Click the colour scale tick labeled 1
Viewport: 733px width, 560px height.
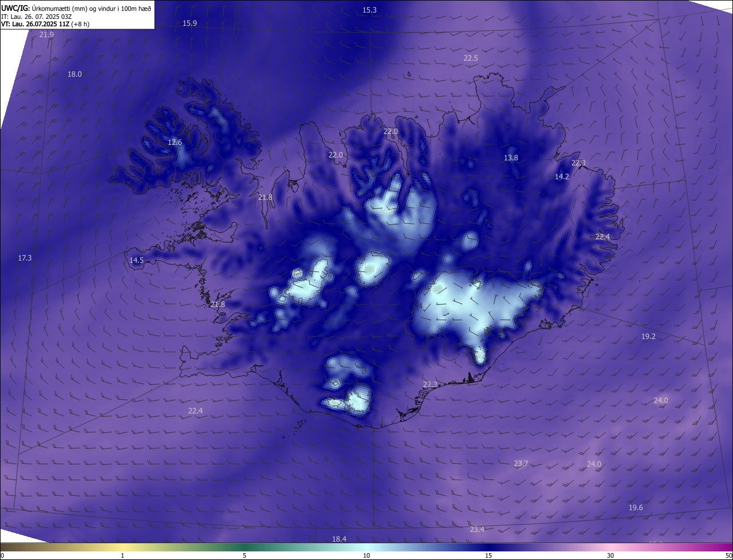[123, 555]
